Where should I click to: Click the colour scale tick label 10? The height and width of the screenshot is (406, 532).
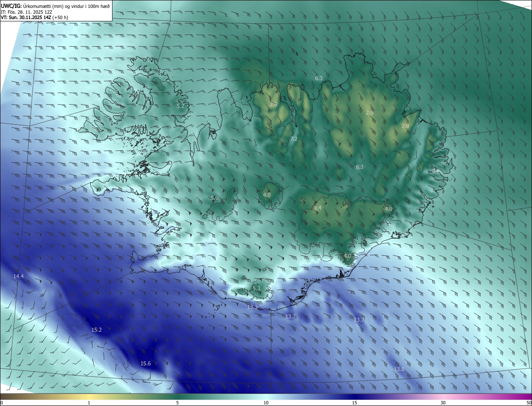coord(266,403)
